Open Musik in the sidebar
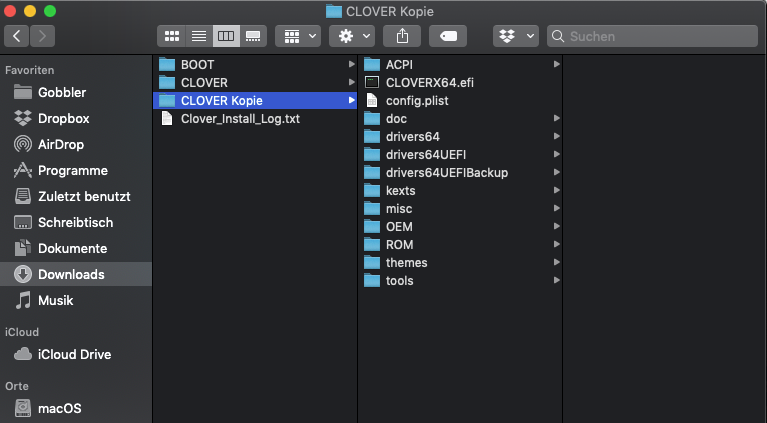This screenshot has width=767, height=423. pyautogui.click(x=76, y=300)
